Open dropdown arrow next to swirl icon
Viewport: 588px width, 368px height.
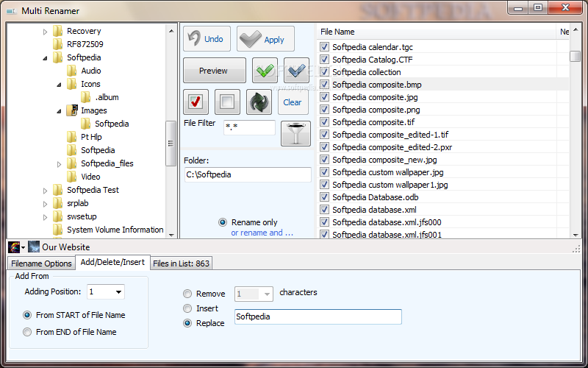(x=24, y=247)
